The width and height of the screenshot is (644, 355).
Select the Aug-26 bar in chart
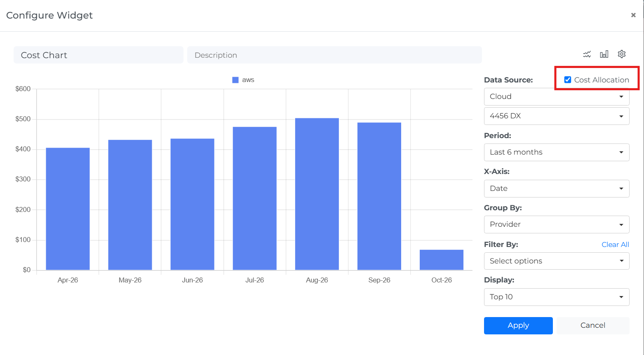coord(317,194)
